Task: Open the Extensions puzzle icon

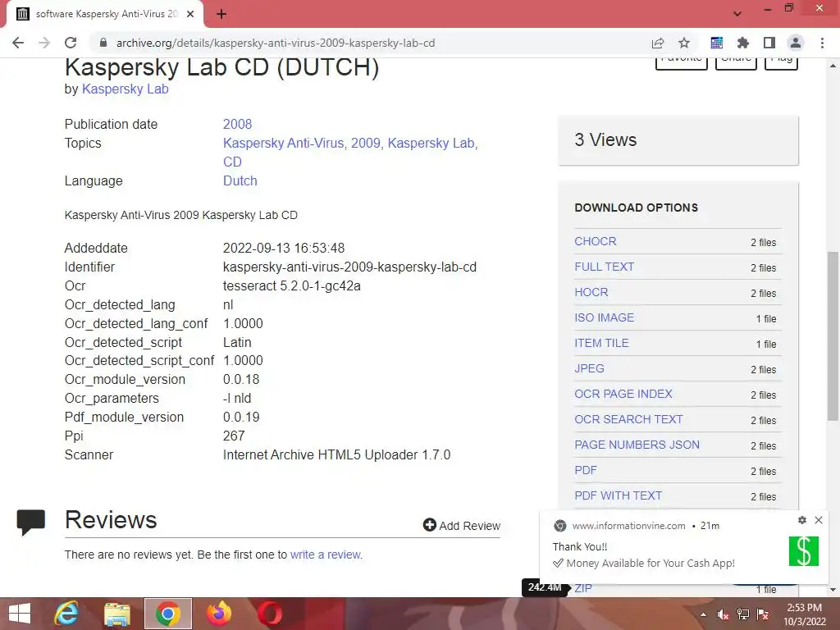Action: pos(743,43)
